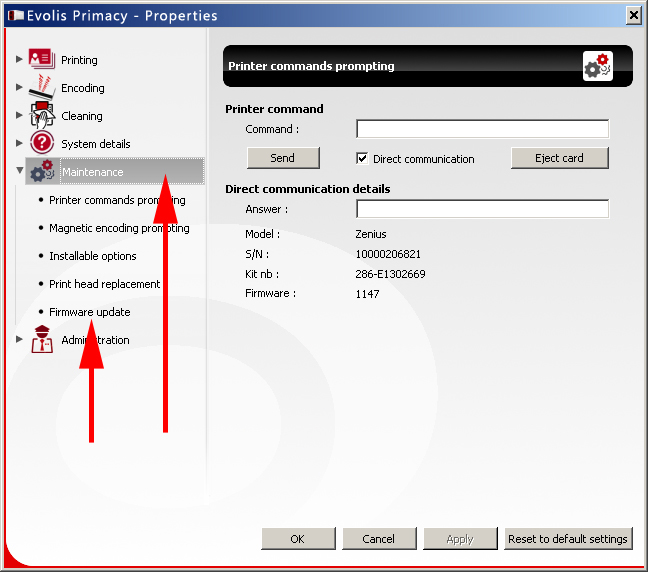The image size is (648, 572).
Task: Select the Printing label
Action: click(x=79, y=60)
